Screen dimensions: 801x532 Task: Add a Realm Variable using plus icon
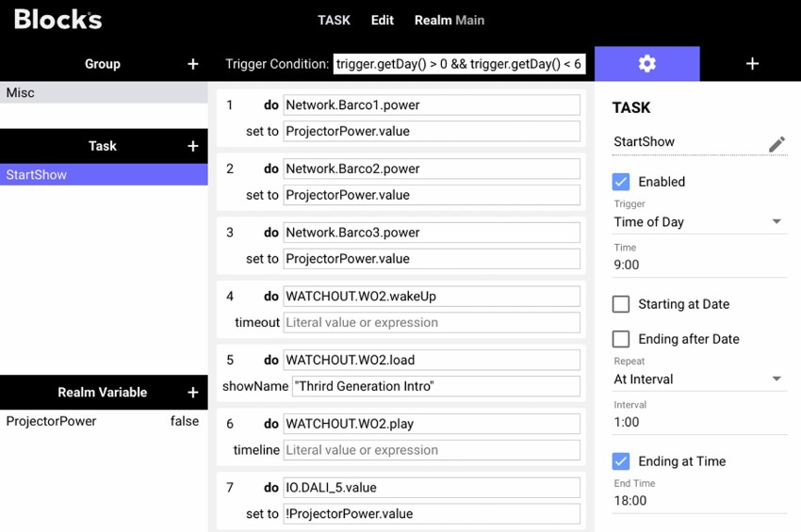(193, 393)
